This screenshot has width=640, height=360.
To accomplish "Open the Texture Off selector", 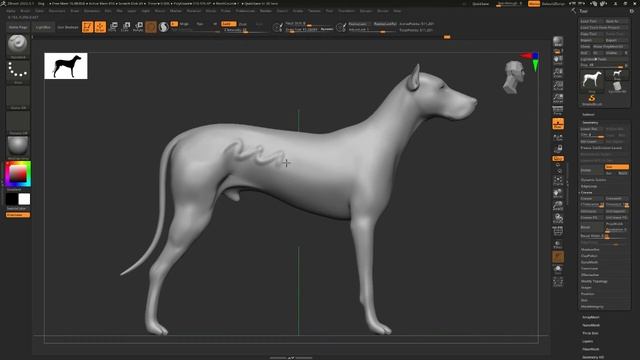I will (18, 122).
